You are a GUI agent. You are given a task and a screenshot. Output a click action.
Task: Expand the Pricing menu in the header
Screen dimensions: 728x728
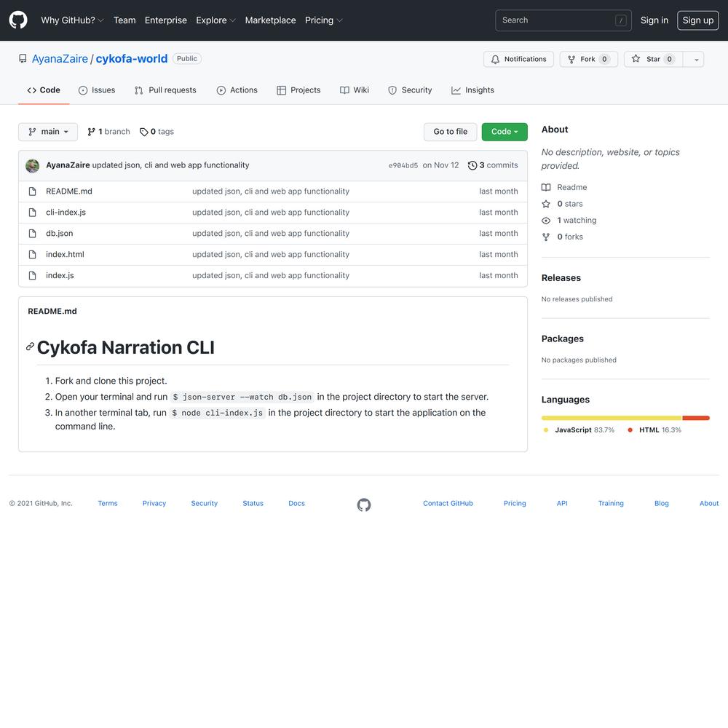click(324, 20)
